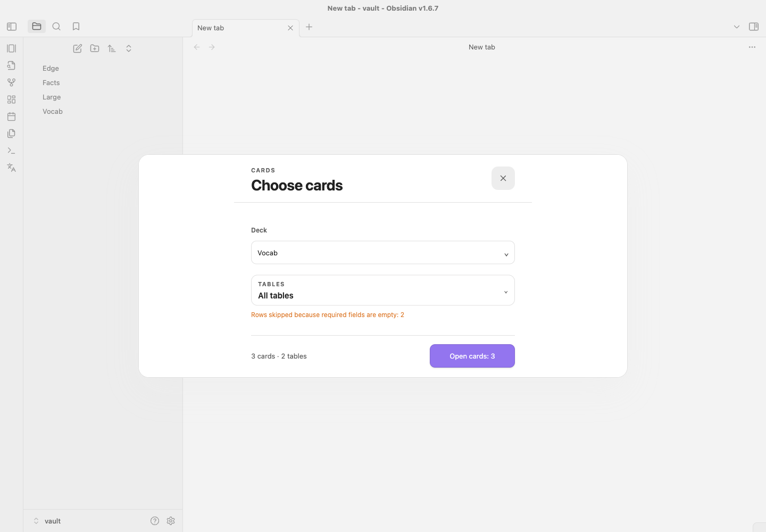
Task: Close the Choose cards dialog
Action: 503,178
